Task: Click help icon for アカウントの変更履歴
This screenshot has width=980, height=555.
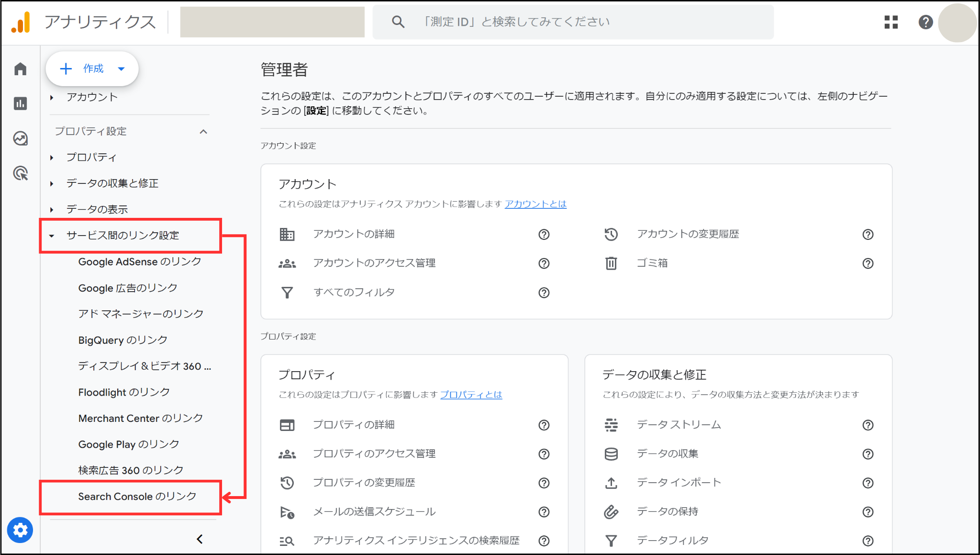Action: pos(868,234)
